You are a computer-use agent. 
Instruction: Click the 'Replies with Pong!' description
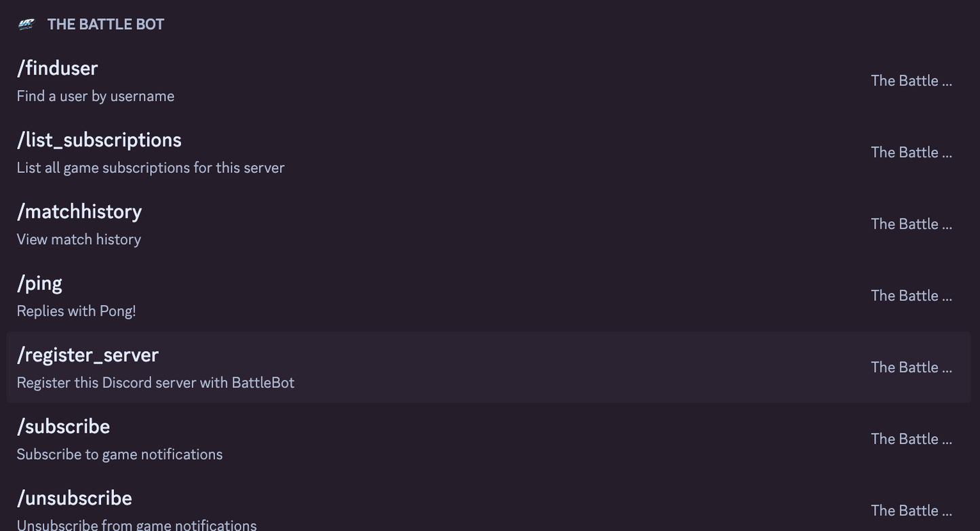click(x=77, y=311)
